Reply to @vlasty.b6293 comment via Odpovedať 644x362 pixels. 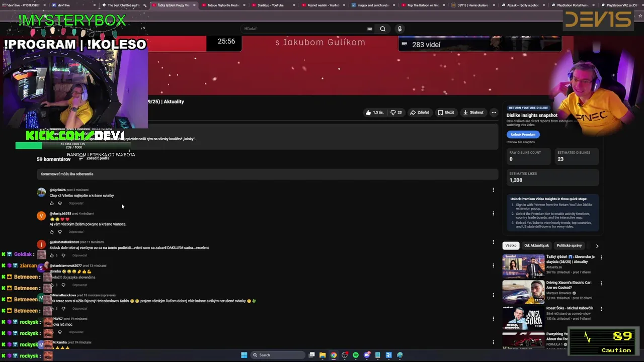[x=76, y=232]
